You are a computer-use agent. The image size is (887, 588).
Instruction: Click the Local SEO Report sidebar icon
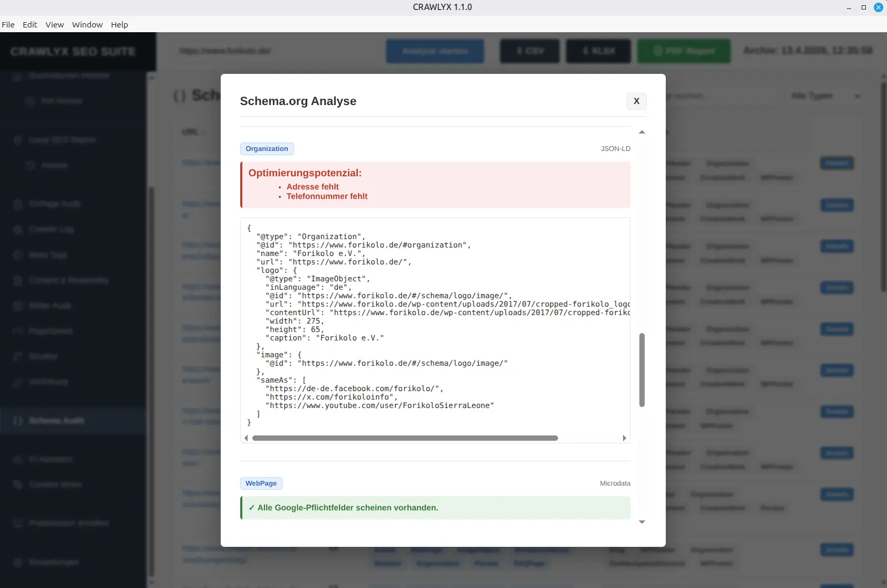[18, 140]
